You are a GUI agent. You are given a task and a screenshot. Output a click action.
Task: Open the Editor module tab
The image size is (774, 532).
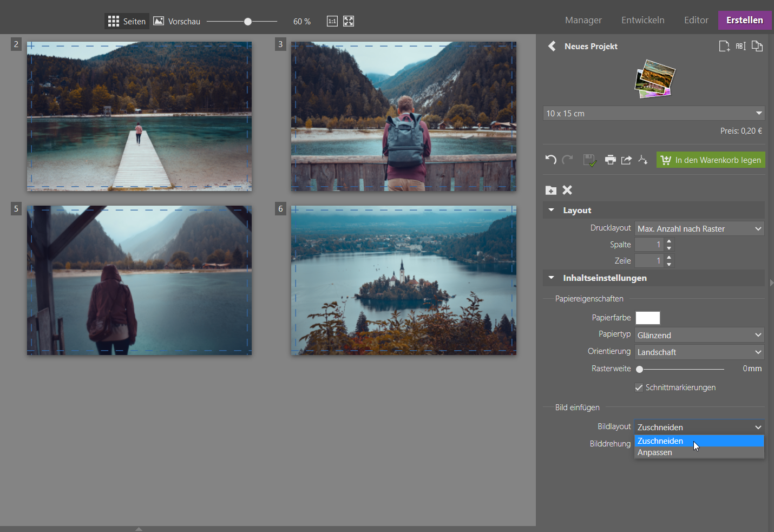tap(696, 20)
